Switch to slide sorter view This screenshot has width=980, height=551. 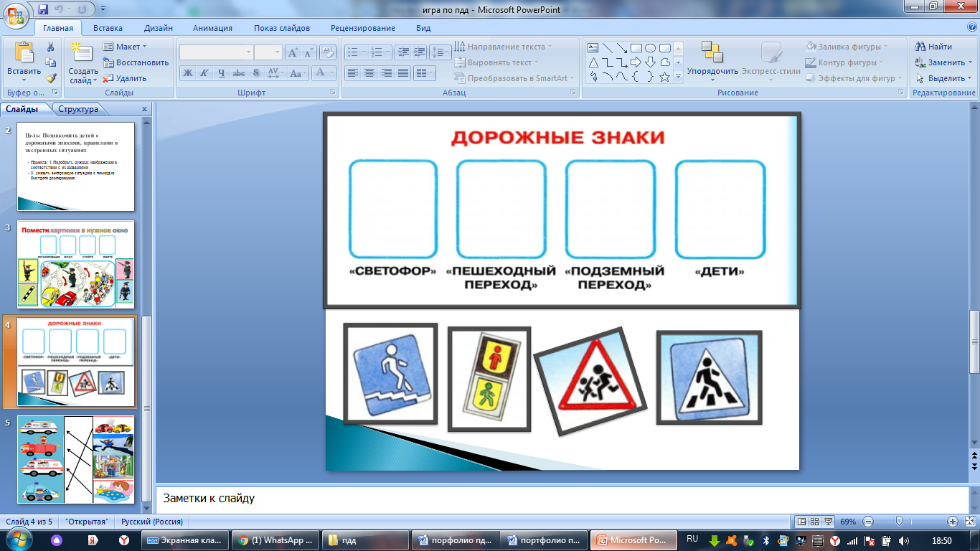click(816, 522)
